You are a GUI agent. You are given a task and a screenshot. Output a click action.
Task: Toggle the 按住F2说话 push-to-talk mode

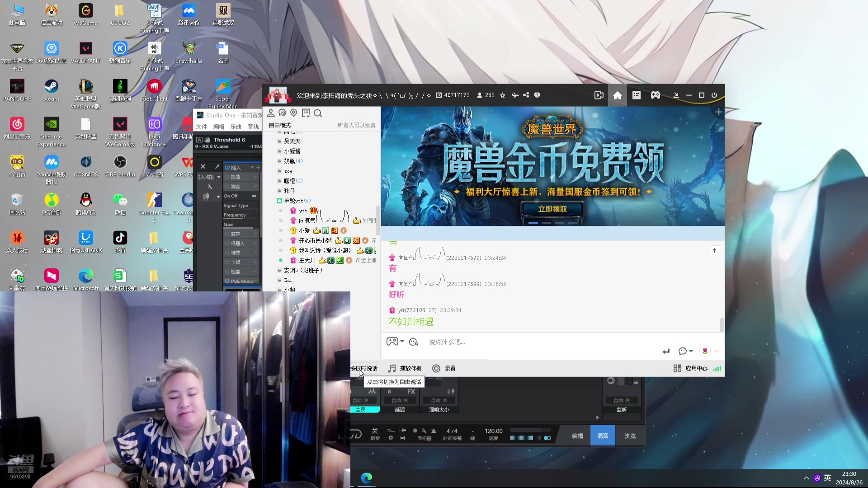tap(364, 368)
